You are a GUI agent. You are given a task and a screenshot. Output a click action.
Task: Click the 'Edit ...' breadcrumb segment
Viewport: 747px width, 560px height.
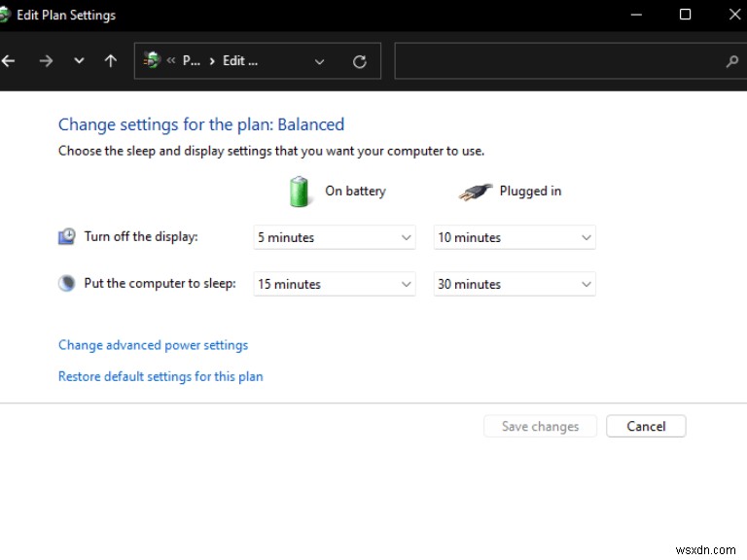tap(240, 61)
